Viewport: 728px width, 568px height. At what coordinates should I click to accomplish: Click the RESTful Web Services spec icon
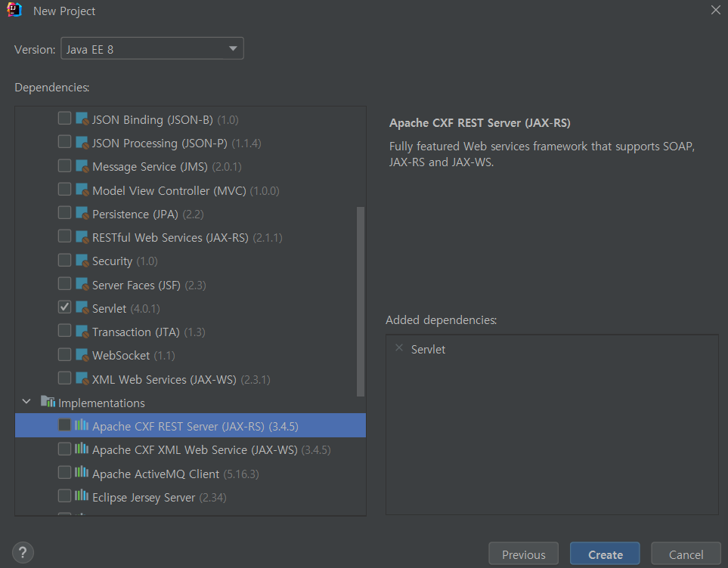[82, 236]
